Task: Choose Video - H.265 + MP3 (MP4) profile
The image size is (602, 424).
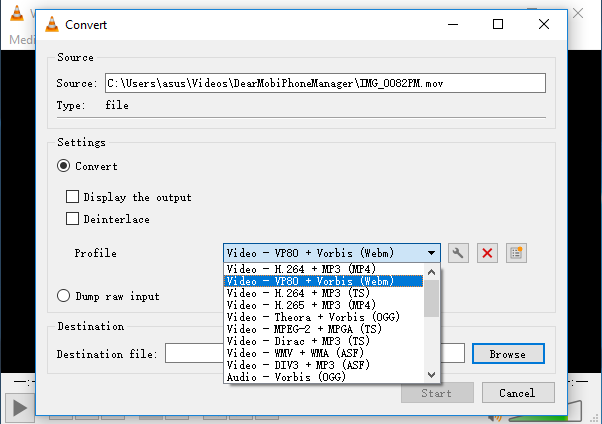Action: (x=324, y=305)
